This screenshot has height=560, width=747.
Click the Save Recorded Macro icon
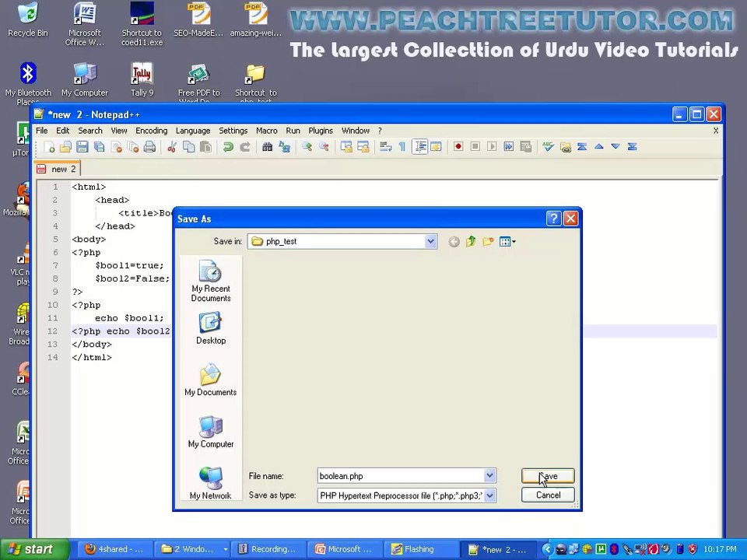coord(526,147)
